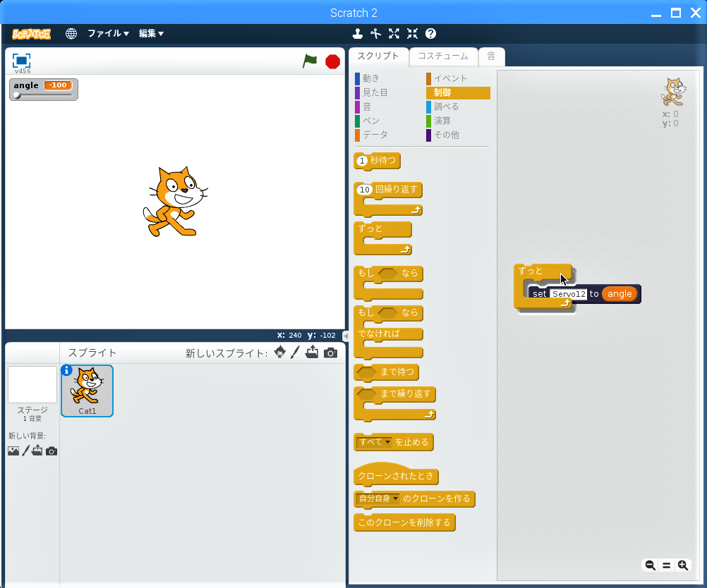Select the Shrink sprite tool
Viewport: 707px width, 588px height.
[412, 34]
